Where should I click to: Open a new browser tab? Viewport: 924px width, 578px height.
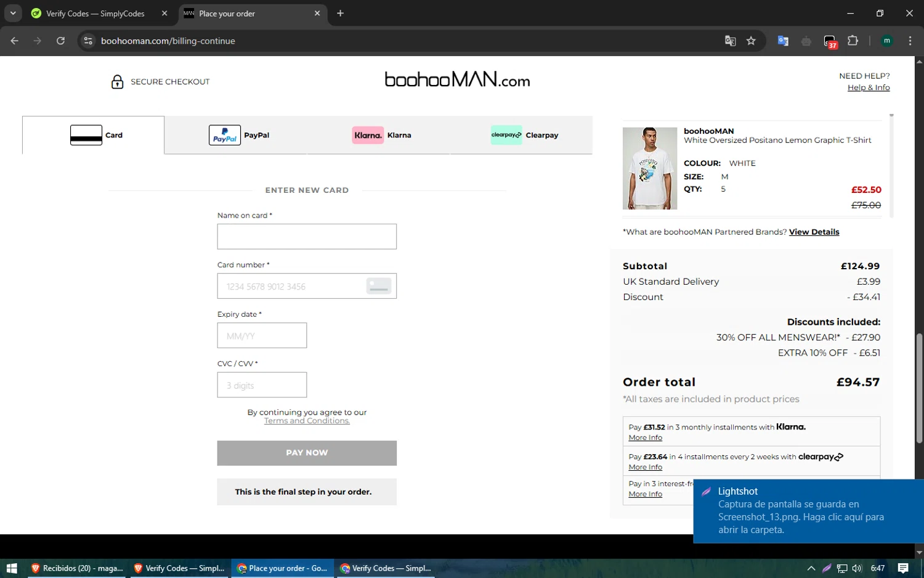(x=340, y=14)
